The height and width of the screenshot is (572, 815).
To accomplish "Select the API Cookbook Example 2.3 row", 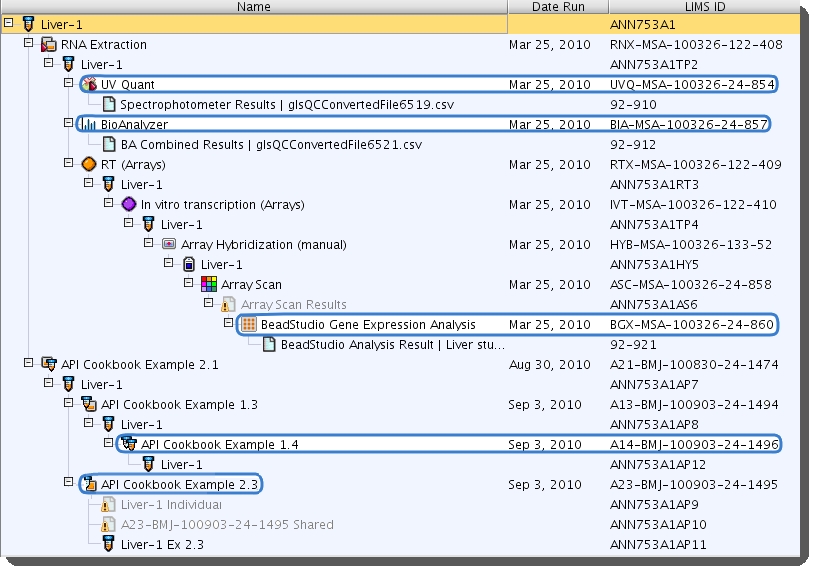I will (179, 485).
